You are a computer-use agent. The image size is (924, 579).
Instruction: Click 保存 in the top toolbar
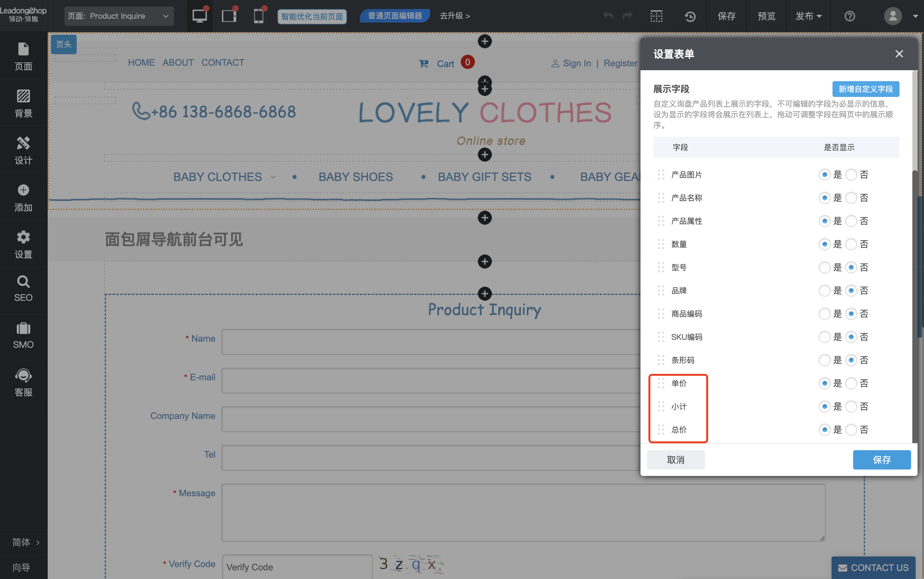pyautogui.click(x=726, y=16)
